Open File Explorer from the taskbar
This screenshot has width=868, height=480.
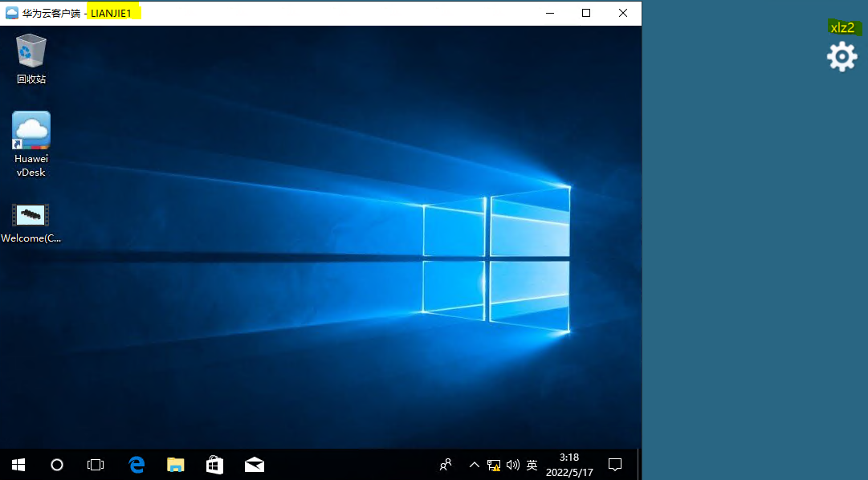click(176, 465)
